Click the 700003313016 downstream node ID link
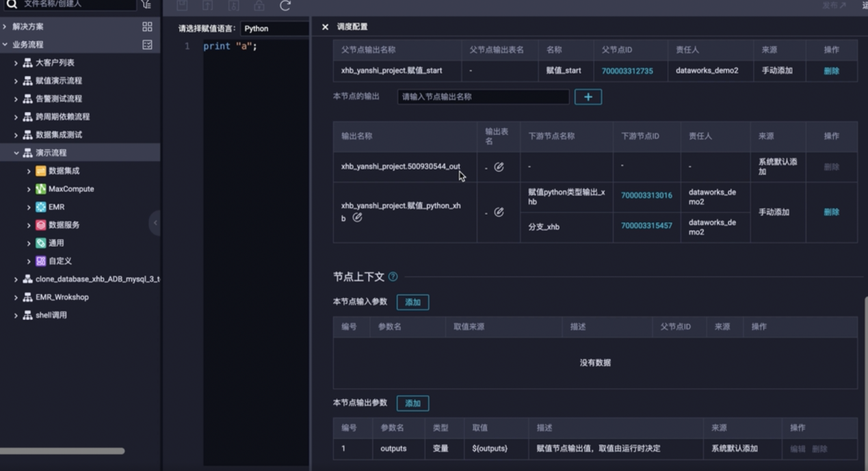This screenshot has height=471, width=868. [646, 195]
